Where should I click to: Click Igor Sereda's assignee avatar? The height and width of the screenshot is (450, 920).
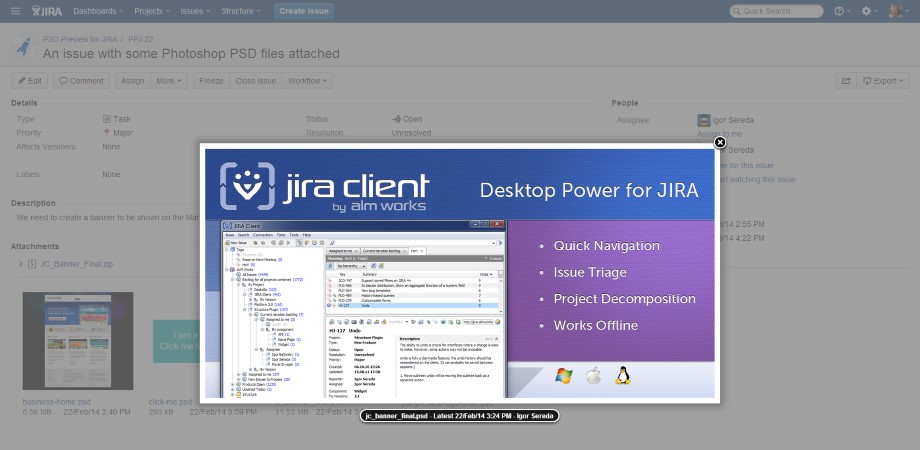pyautogui.click(x=703, y=120)
